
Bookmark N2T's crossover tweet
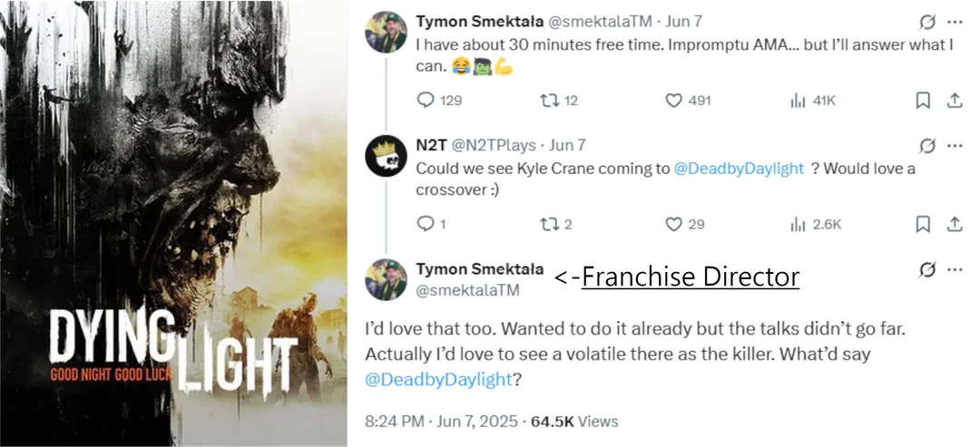[x=923, y=224]
